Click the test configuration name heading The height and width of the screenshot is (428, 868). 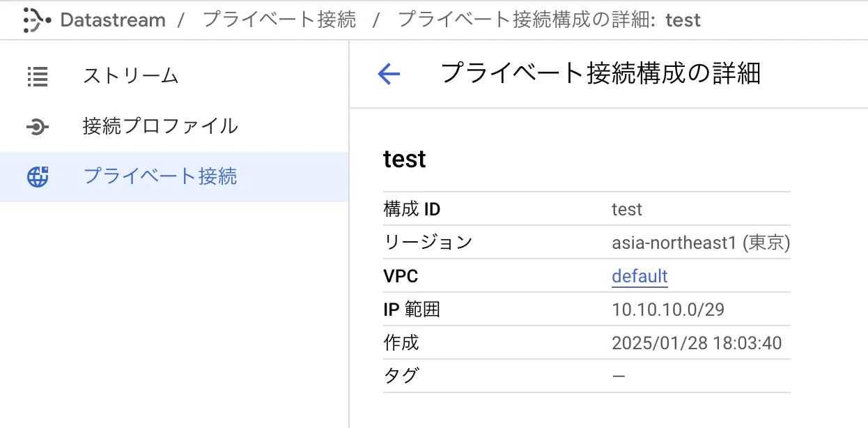click(x=405, y=159)
